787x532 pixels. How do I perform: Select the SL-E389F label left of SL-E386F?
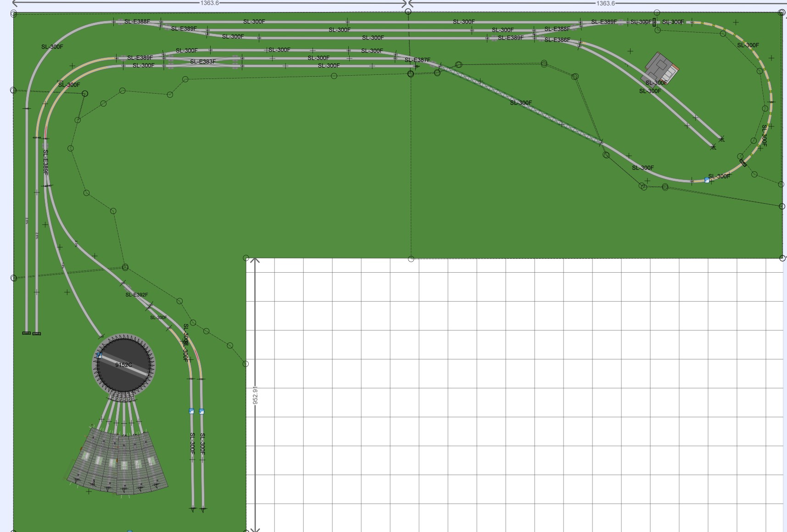coord(510,38)
